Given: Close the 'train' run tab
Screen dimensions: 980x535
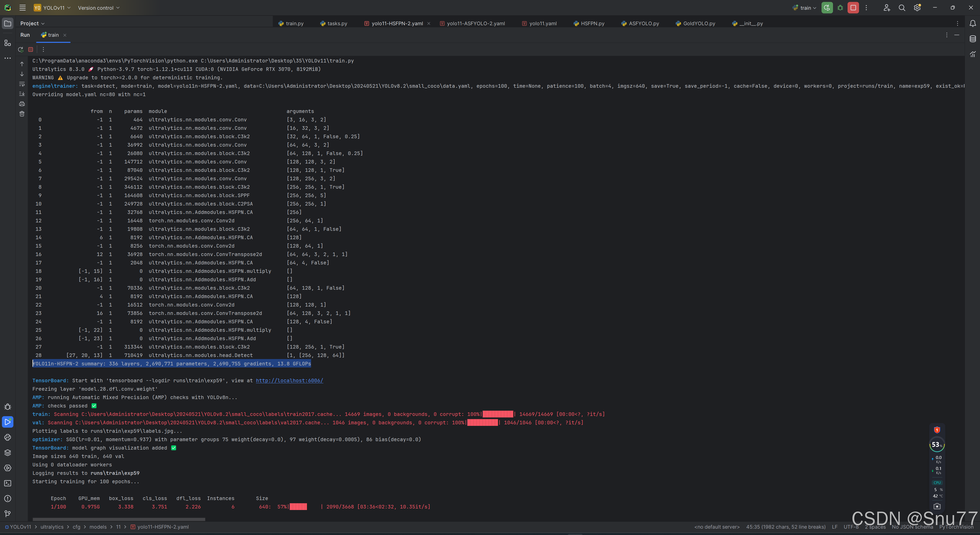Looking at the screenshot, I should click(65, 35).
